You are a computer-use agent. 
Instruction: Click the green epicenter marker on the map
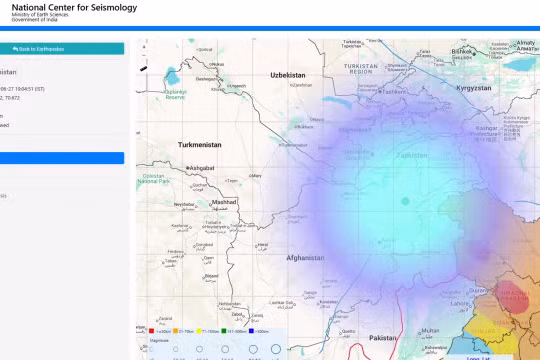[405, 201]
